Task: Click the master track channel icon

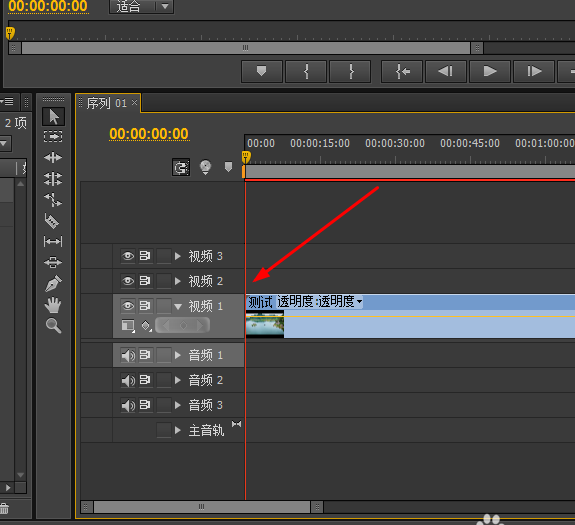Action: pos(237,424)
